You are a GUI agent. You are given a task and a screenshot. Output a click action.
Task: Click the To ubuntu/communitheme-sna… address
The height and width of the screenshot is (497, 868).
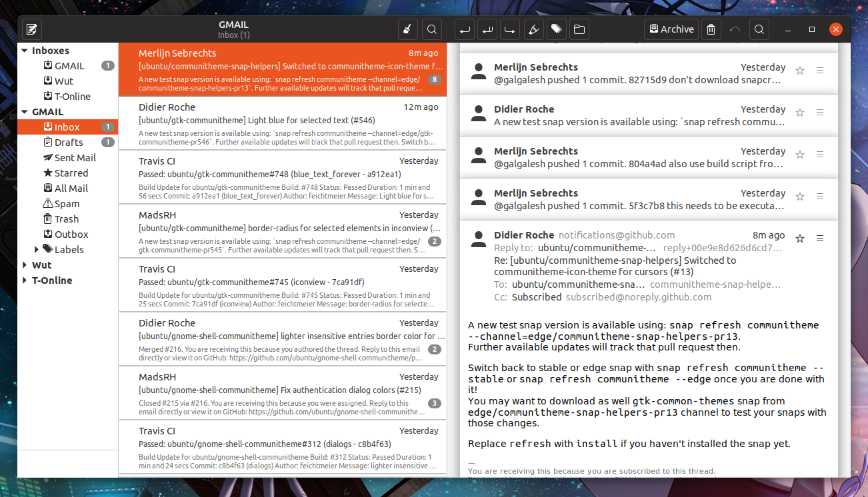click(577, 284)
